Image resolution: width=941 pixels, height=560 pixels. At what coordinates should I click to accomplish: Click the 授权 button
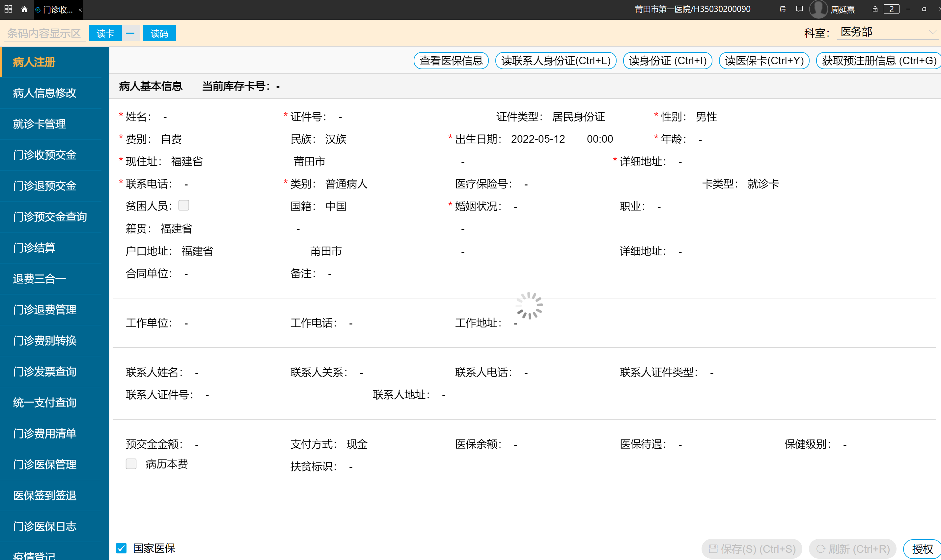922,549
